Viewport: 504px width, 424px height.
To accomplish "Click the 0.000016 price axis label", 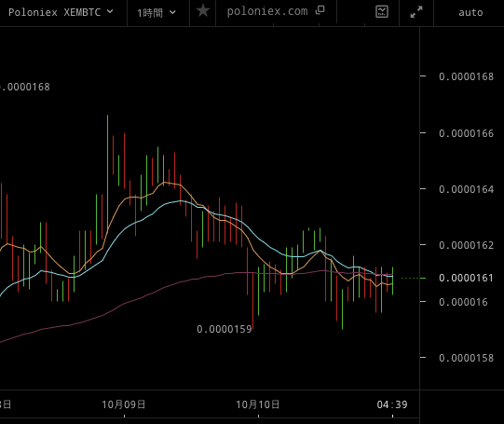I will point(463,302).
